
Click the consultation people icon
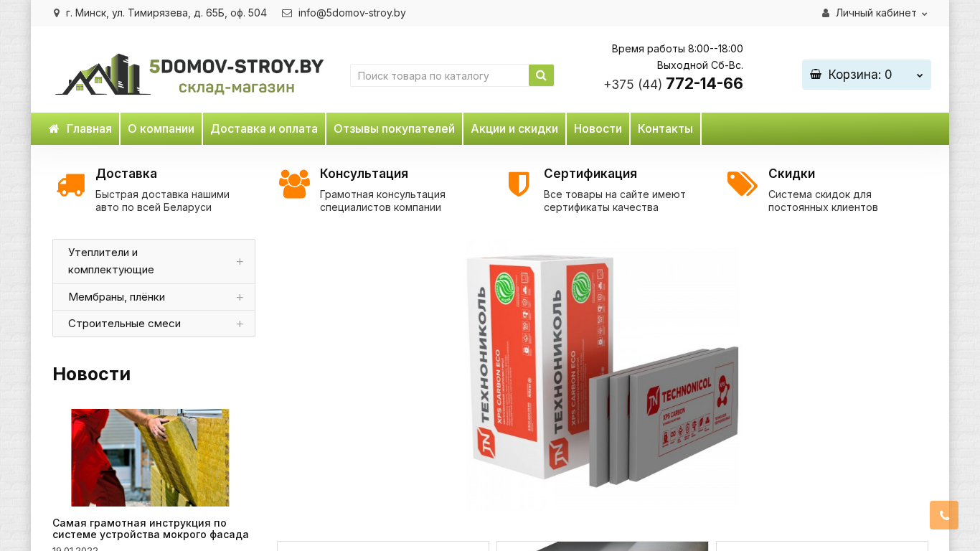tap(294, 184)
